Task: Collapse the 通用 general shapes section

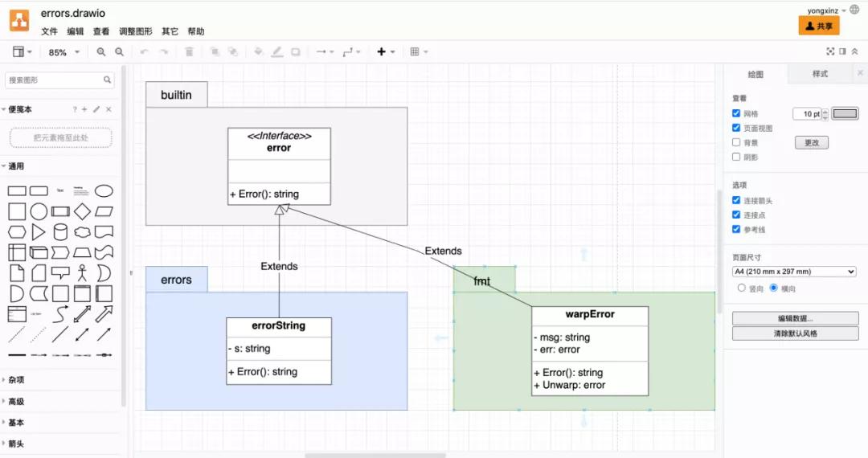Action: tap(13, 166)
